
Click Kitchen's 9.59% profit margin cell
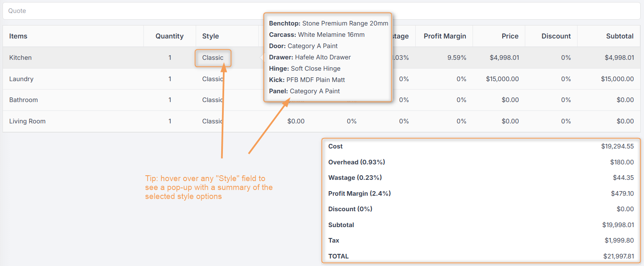click(457, 58)
